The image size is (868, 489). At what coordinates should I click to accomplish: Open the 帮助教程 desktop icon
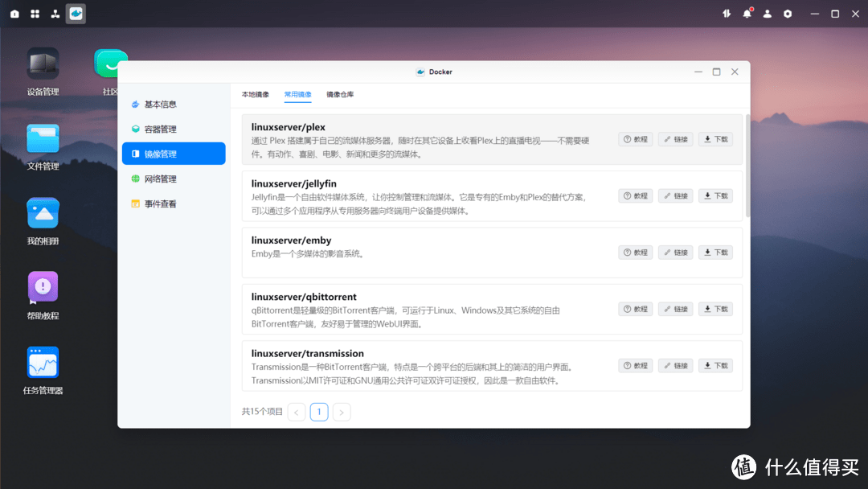(x=43, y=296)
